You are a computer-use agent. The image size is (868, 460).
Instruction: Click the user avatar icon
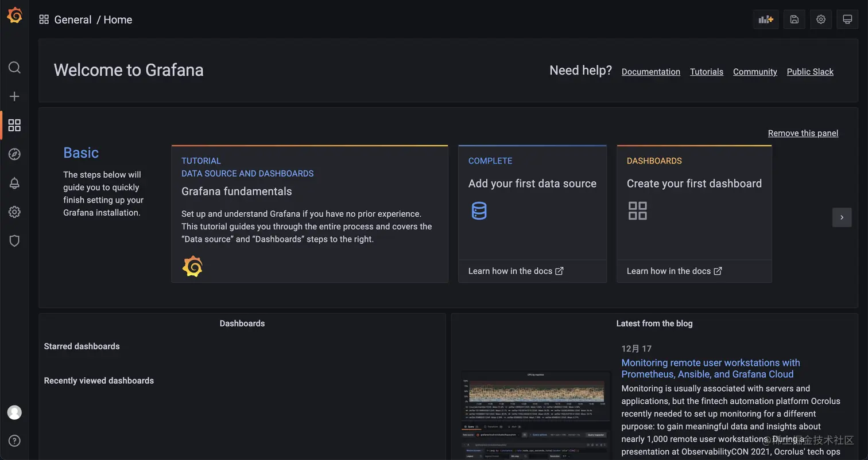pos(14,412)
